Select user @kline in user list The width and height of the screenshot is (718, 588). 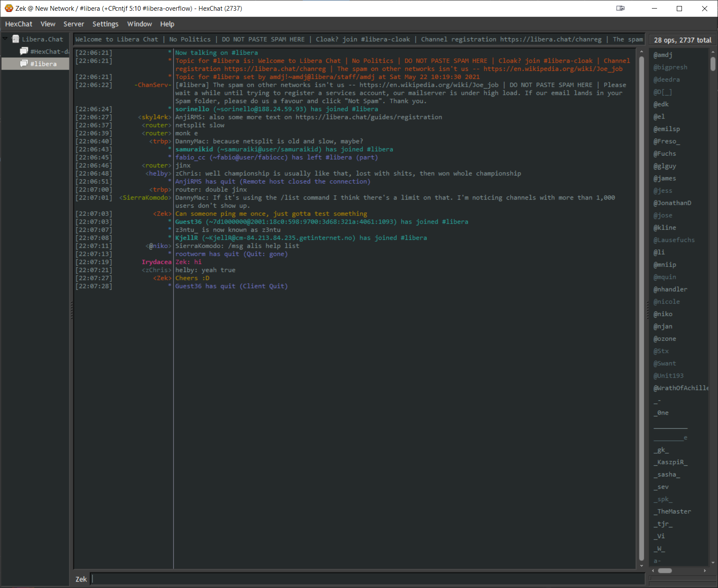pos(678,228)
